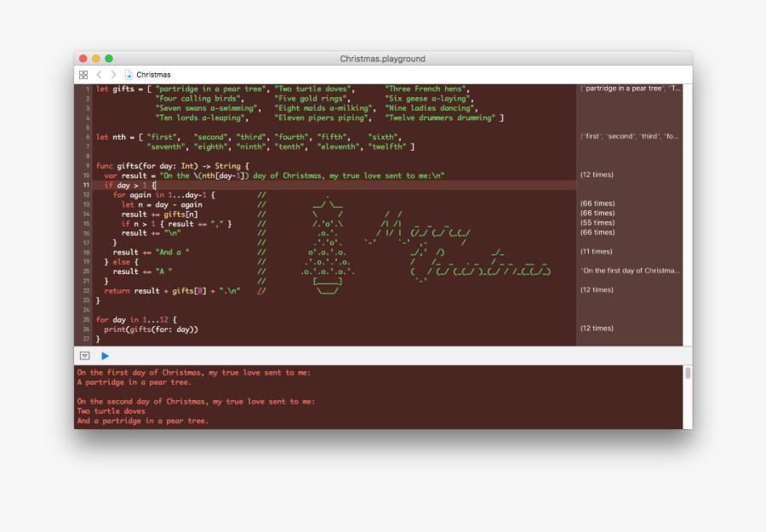The image size is (766, 532).
Task: Run the playground with the blue play button
Action: pyautogui.click(x=106, y=356)
